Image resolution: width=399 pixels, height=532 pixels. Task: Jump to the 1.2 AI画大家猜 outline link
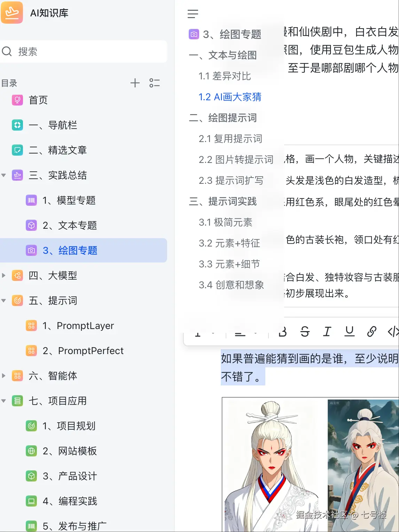[230, 97]
